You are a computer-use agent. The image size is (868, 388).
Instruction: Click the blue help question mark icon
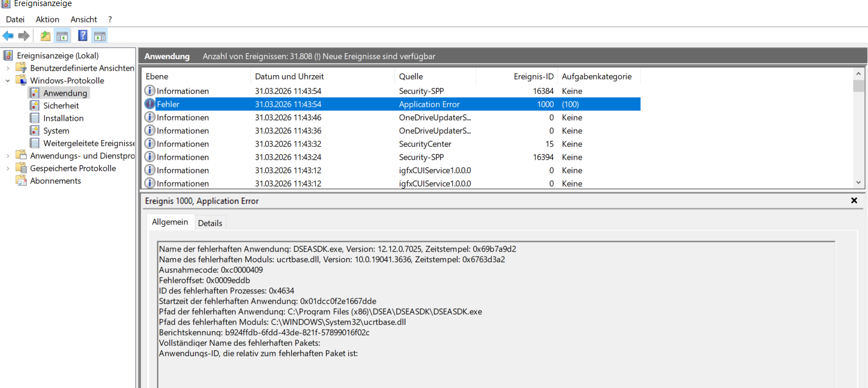(x=82, y=36)
